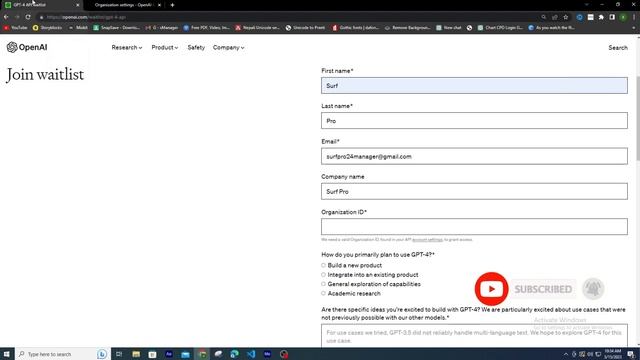Open the Free PDF Video bookmark
Viewport: 640px width, 360px height.
pyautogui.click(x=207, y=28)
